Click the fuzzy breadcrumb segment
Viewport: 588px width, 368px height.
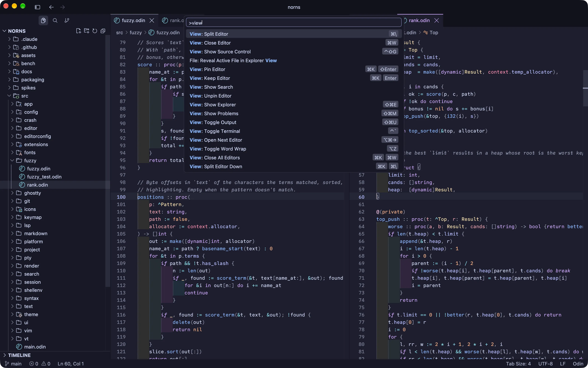click(136, 33)
